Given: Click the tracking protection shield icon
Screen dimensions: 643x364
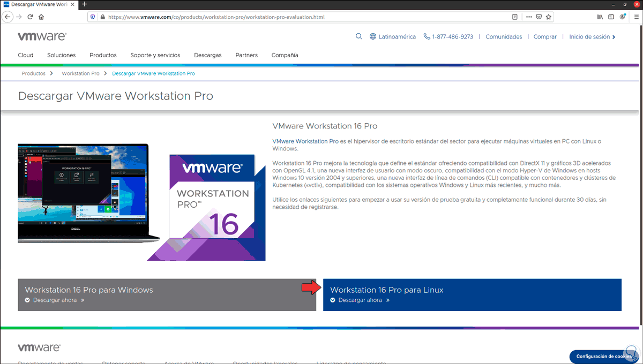Looking at the screenshot, I should coord(93,17).
